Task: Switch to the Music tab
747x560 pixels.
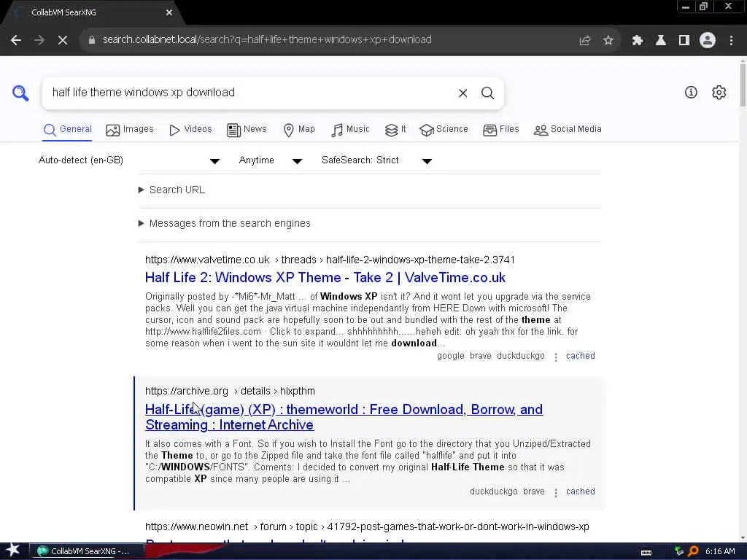Action: 350,130
